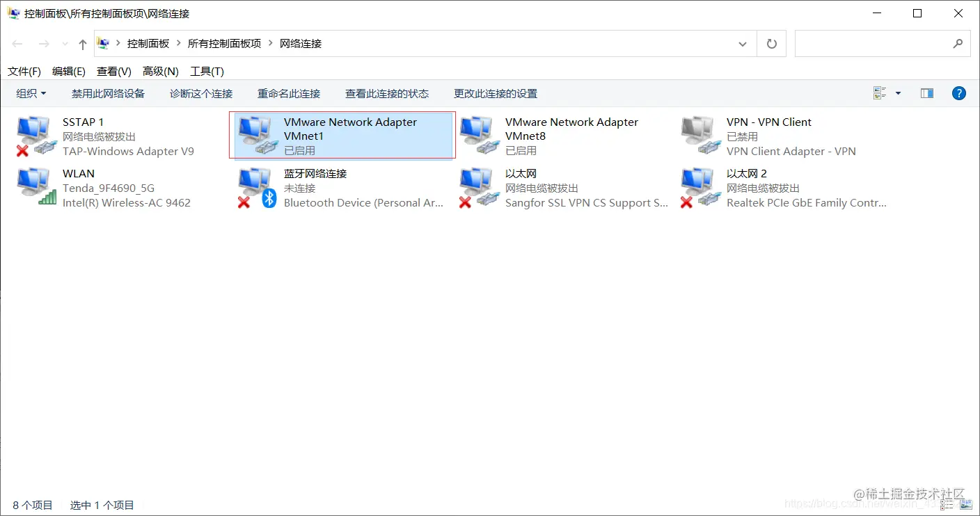
Task: Click the up arrow navigation icon
Action: pyautogui.click(x=81, y=43)
